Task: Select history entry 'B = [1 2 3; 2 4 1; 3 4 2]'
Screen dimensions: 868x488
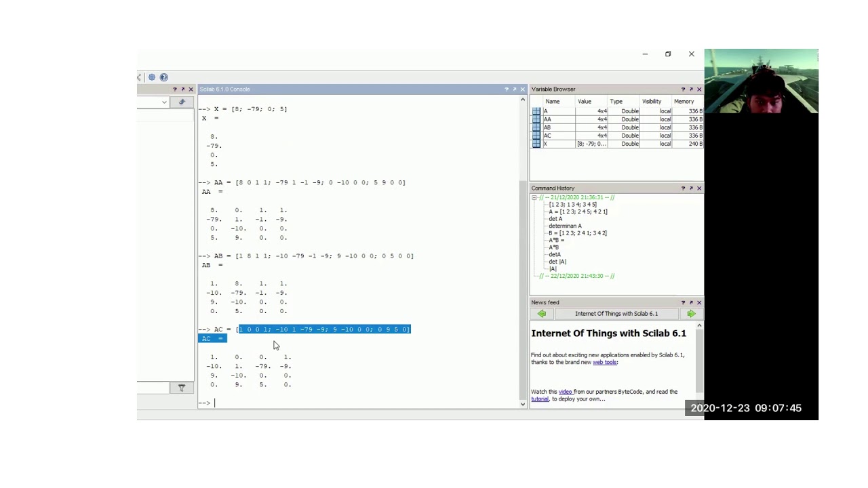Action: tap(578, 233)
